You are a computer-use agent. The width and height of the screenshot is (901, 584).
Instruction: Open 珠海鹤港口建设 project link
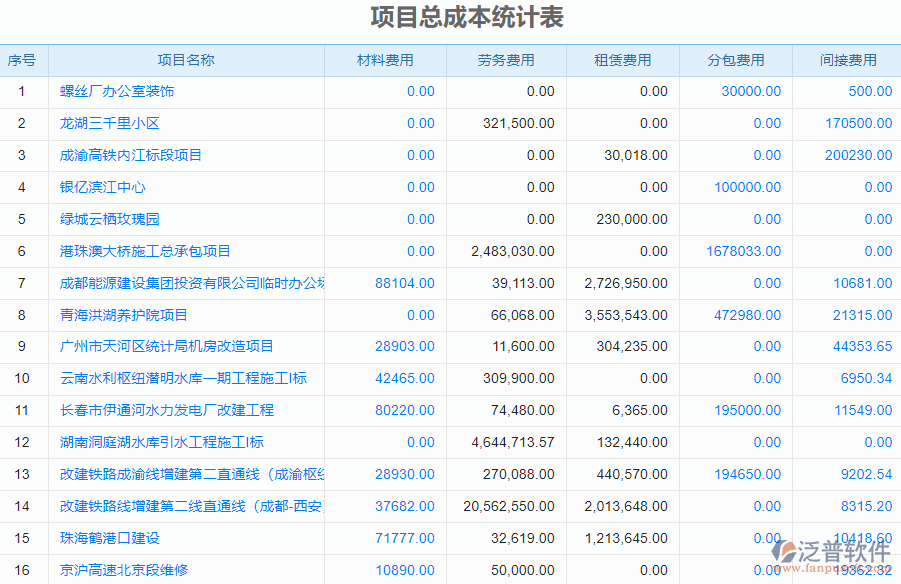tap(110, 539)
